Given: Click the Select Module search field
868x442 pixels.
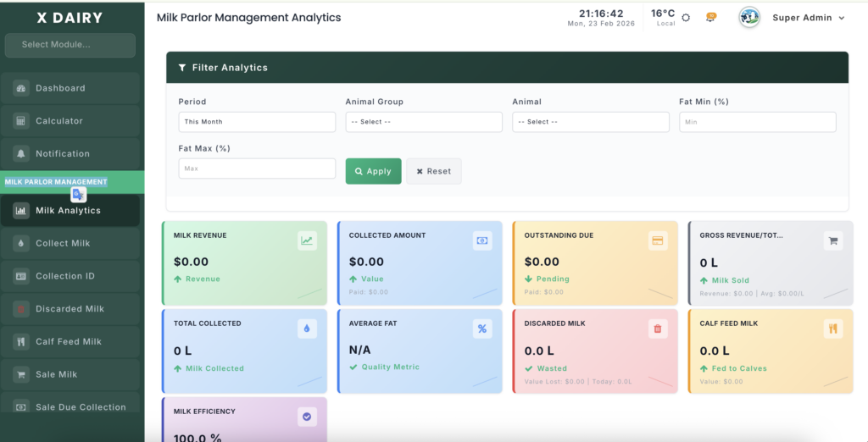Looking at the screenshot, I should tap(70, 45).
